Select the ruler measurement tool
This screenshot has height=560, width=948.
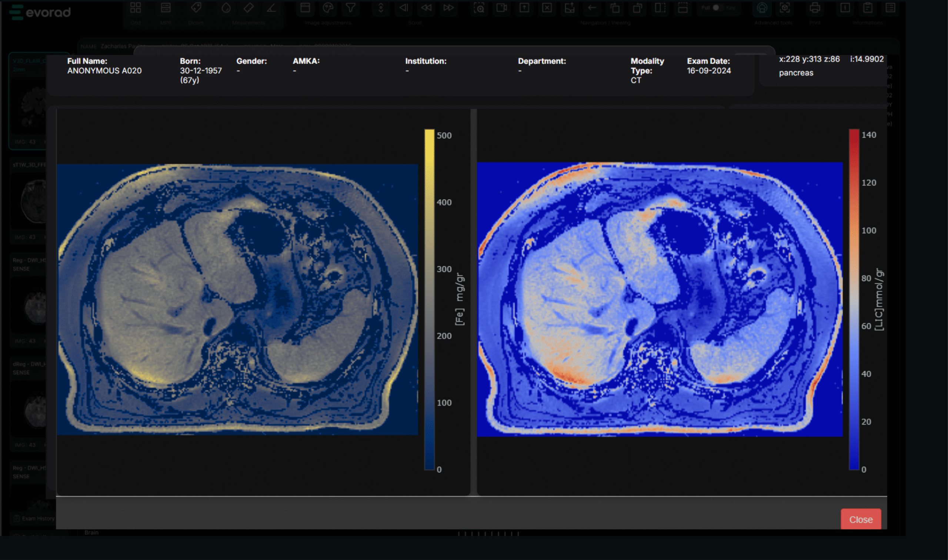pos(248,8)
